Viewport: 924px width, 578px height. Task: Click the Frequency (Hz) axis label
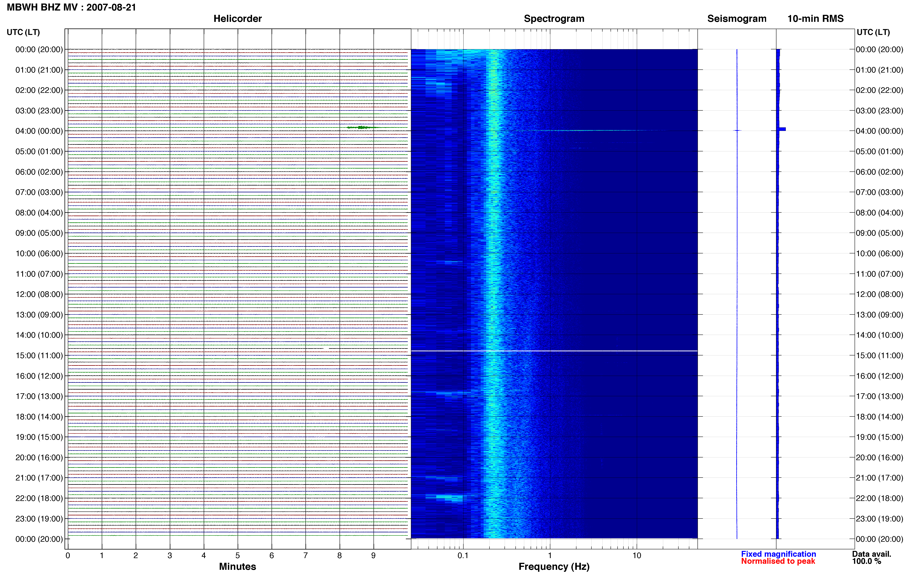click(554, 566)
